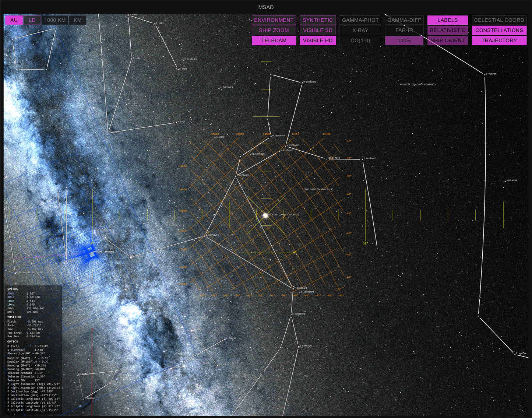The height and width of the screenshot is (418, 532).
Task: Switch units to LD
Action: [x=32, y=20]
